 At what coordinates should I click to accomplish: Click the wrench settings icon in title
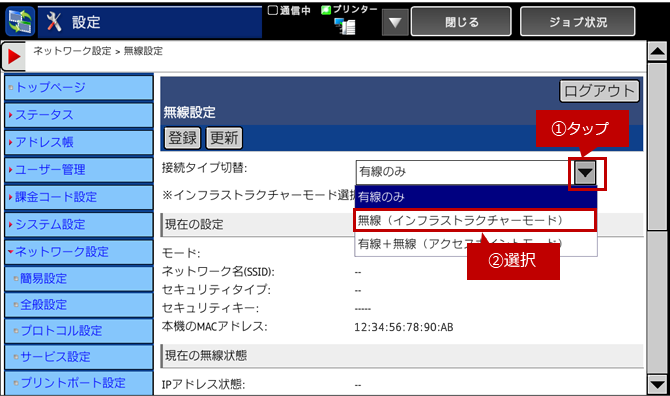pos(54,21)
